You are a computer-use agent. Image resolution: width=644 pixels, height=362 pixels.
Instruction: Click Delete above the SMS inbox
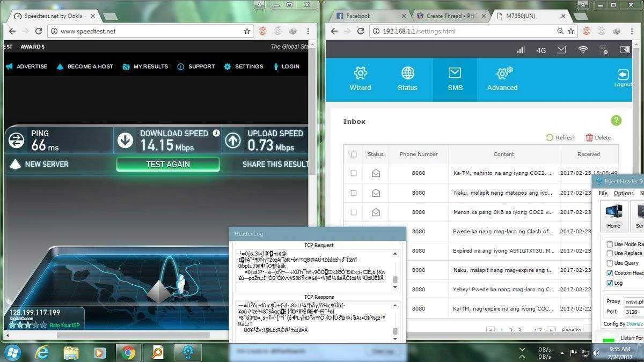coord(598,138)
